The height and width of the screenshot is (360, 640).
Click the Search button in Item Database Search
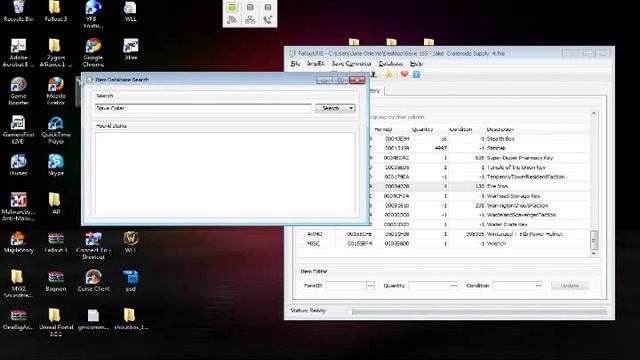click(x=331, y=108)
